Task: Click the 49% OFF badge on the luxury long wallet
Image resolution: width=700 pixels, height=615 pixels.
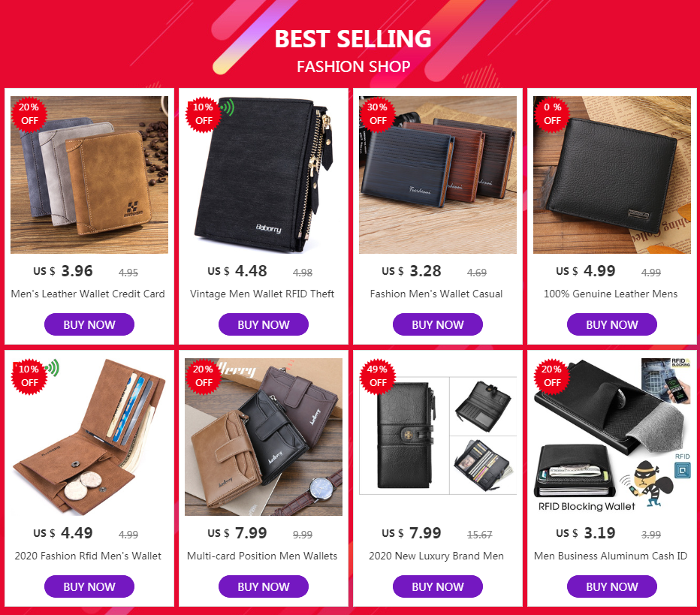Action: pyautogui.click(x=378, y=376)
